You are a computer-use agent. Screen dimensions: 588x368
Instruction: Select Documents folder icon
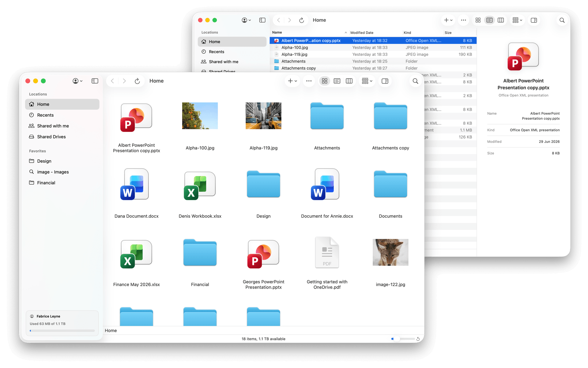tap(390, 184)
